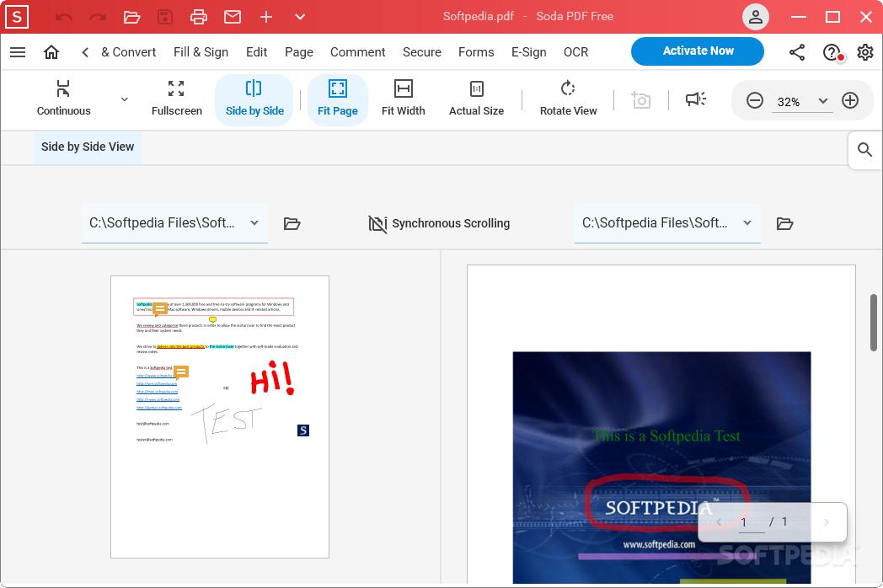Click the vertical scrollbar thumb on the right
This screenshot has height=588, width=883.
pyautogui.click(x=874, y=322)
